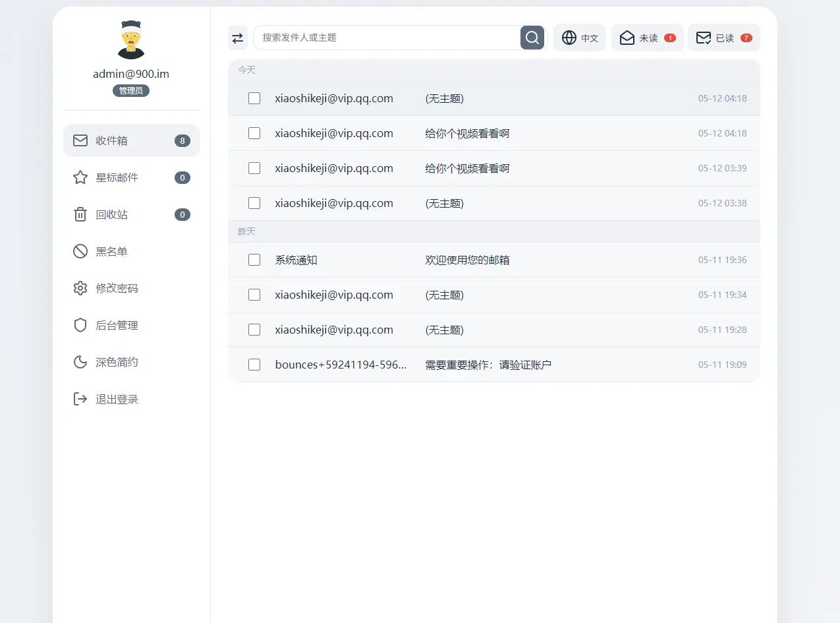Open 欢迎使用您的邮箱 welcome email
840x623 pixels.
click(x=468, y=260)
